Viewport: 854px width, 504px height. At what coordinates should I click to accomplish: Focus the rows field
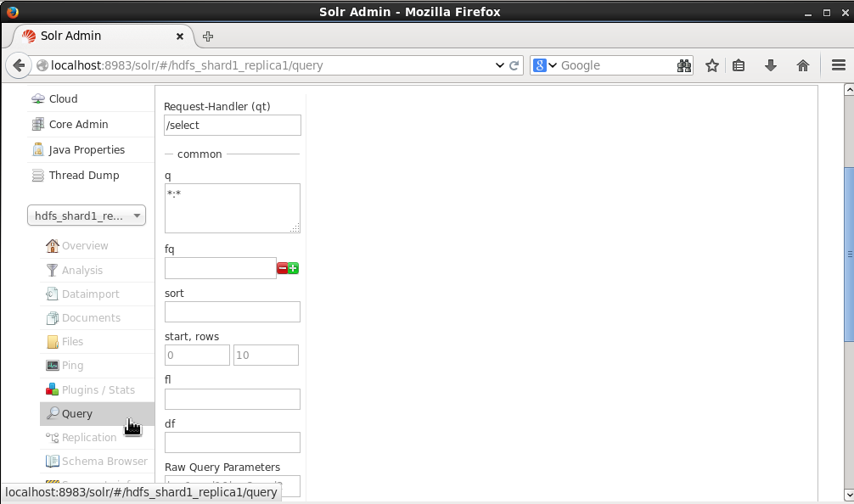click(266, 356)
